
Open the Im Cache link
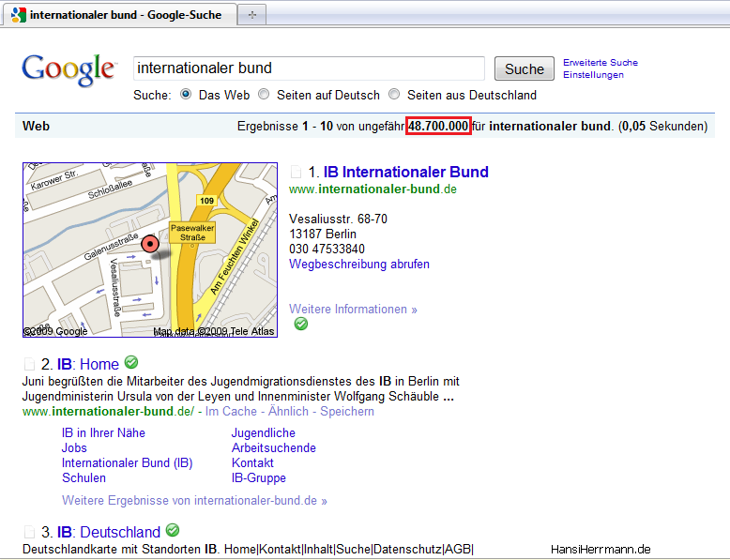[231, 412]
